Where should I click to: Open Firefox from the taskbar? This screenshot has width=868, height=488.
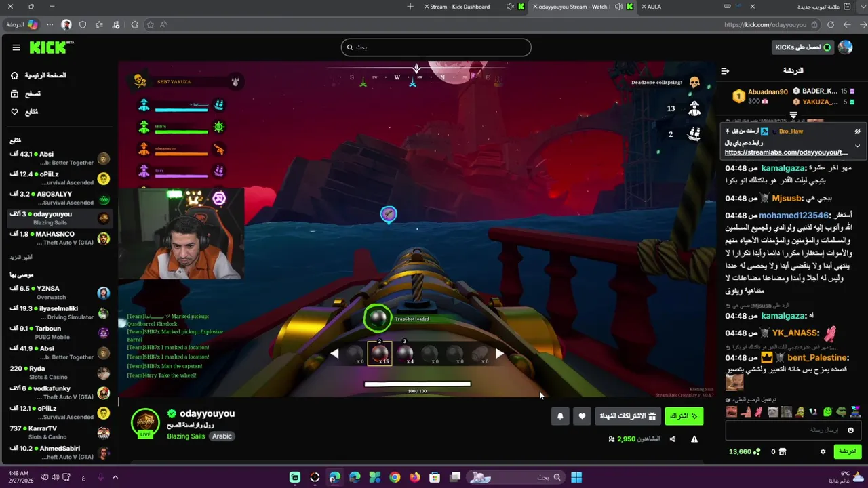point(415,477)
